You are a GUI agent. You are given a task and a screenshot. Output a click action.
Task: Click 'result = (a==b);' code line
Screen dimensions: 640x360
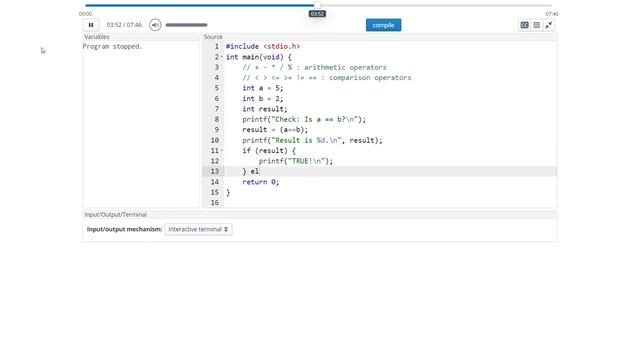(x=275, y=130)
